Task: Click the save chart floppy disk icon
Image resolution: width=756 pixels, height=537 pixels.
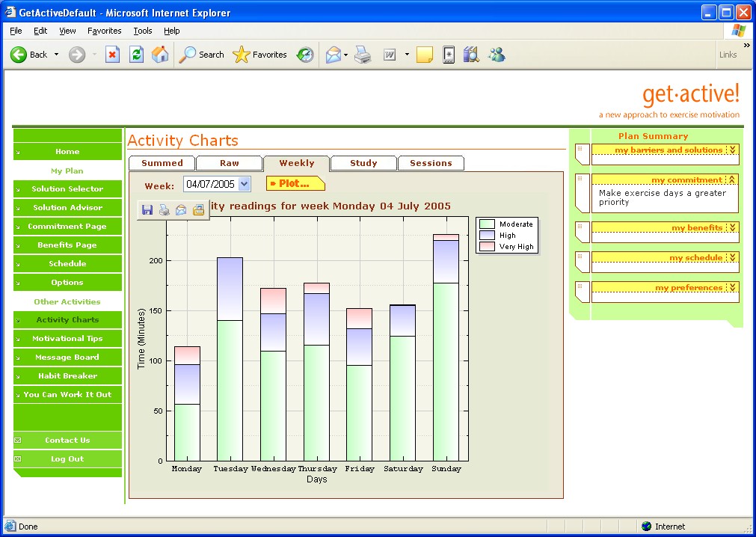Action: 147,210
